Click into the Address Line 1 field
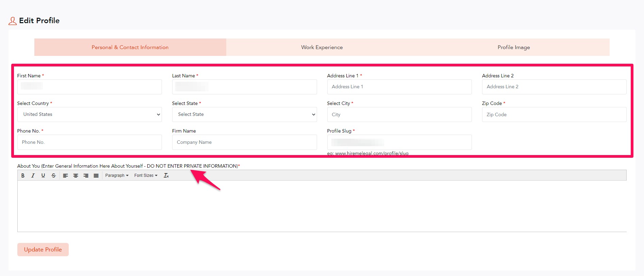 coord(399,87)
